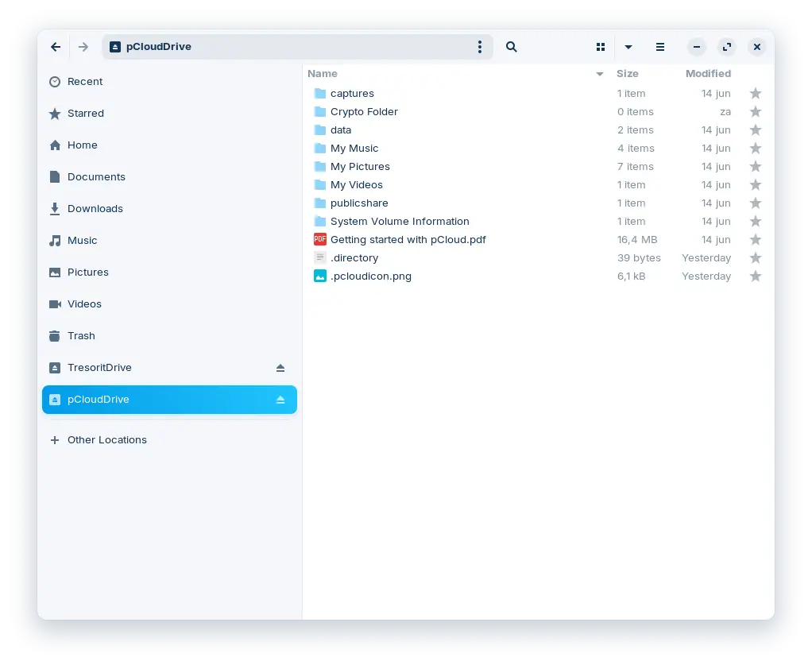Switch to grid view

(x=601, y=47)
